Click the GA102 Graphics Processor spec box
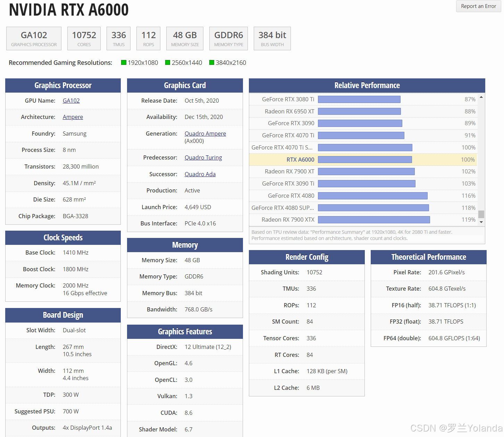This screenshot has height=437, width=504. [34, 38]
